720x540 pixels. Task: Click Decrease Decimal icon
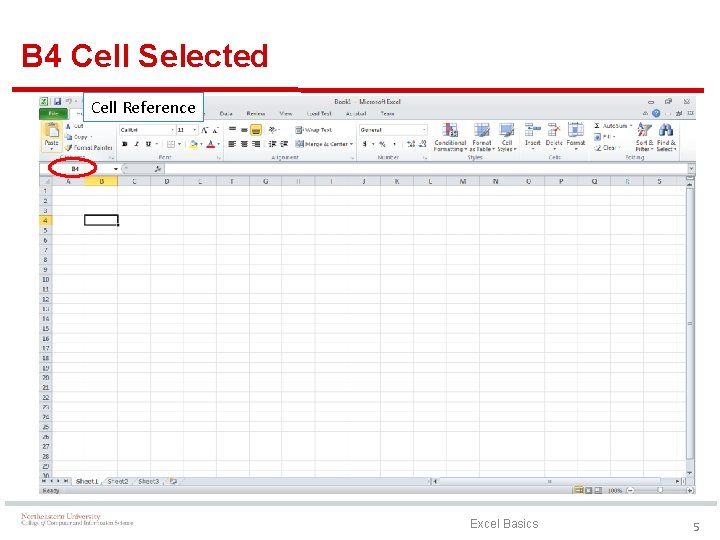422,144
